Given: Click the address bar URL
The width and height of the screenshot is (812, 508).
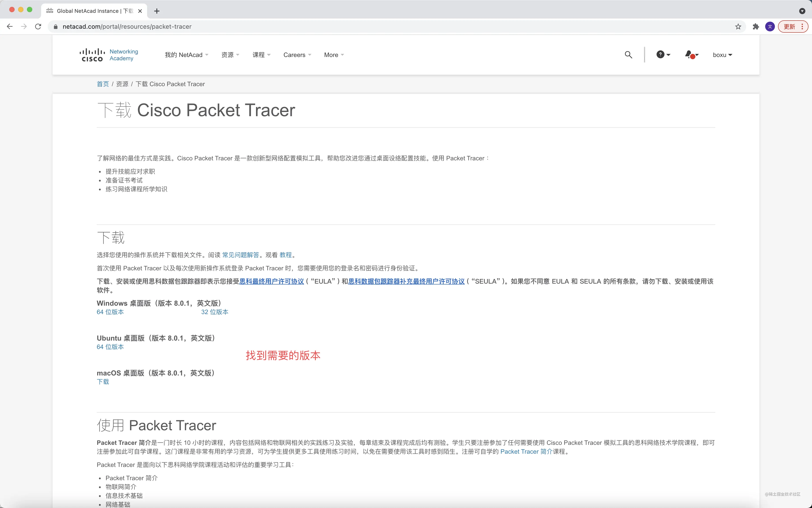Looking at the screenshot, I should coord(127,27).
